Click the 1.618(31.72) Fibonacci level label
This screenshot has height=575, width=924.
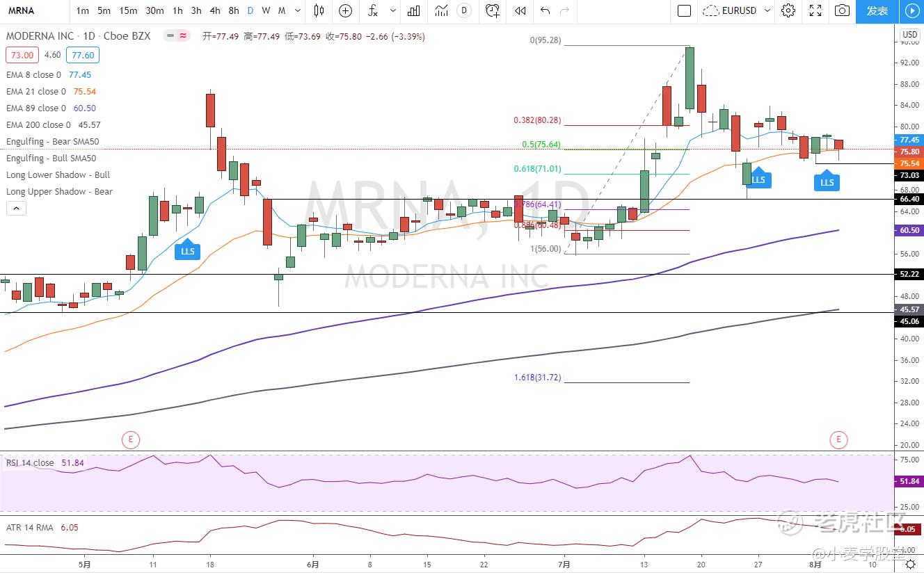tap(537, 378)
